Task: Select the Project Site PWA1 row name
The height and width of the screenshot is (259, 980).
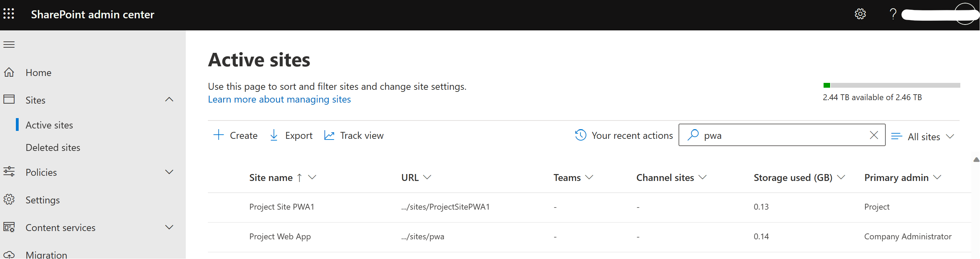Action: [282, 207]
